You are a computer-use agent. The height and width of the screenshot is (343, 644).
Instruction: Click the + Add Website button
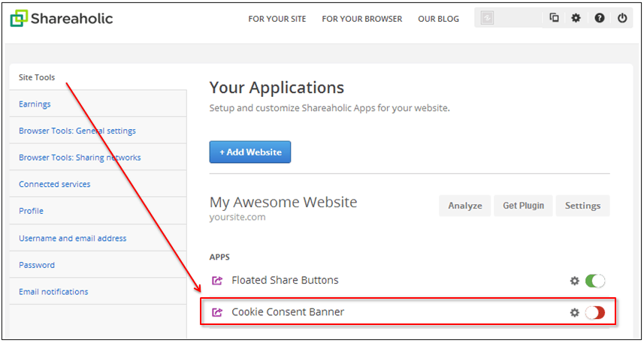pyautogui.click(x=250, y=152)
